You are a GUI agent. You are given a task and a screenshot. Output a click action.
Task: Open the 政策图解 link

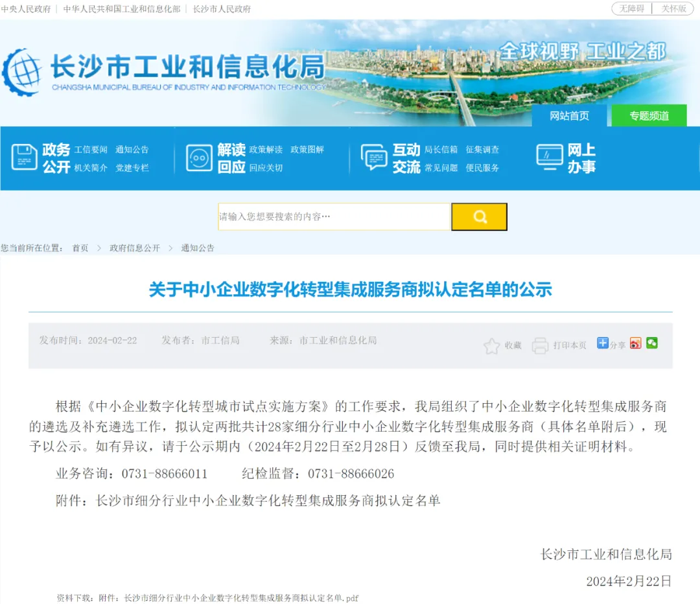pos(307,150)
